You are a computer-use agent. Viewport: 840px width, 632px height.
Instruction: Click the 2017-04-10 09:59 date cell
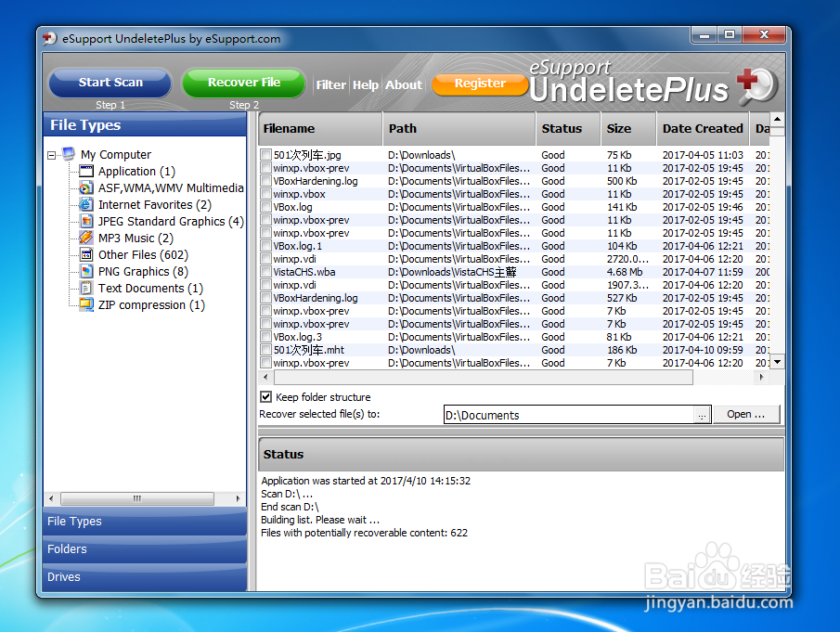pyautogui.click(x=703, y=350)
